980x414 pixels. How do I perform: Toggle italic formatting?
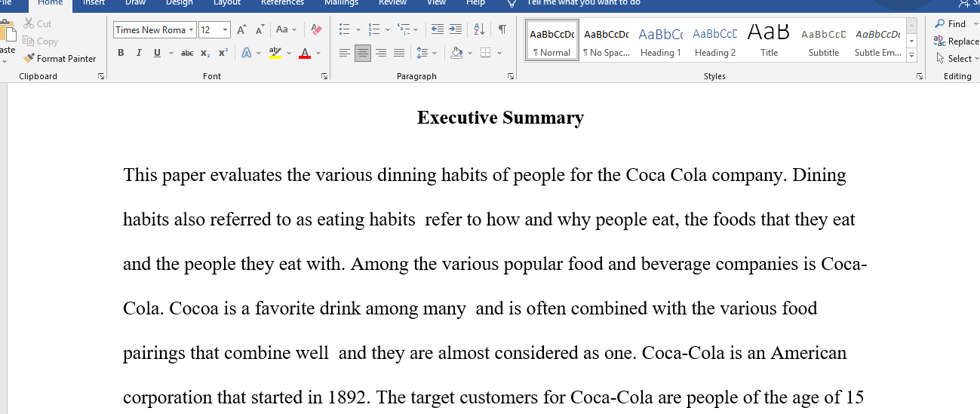(x=139, y=53)
